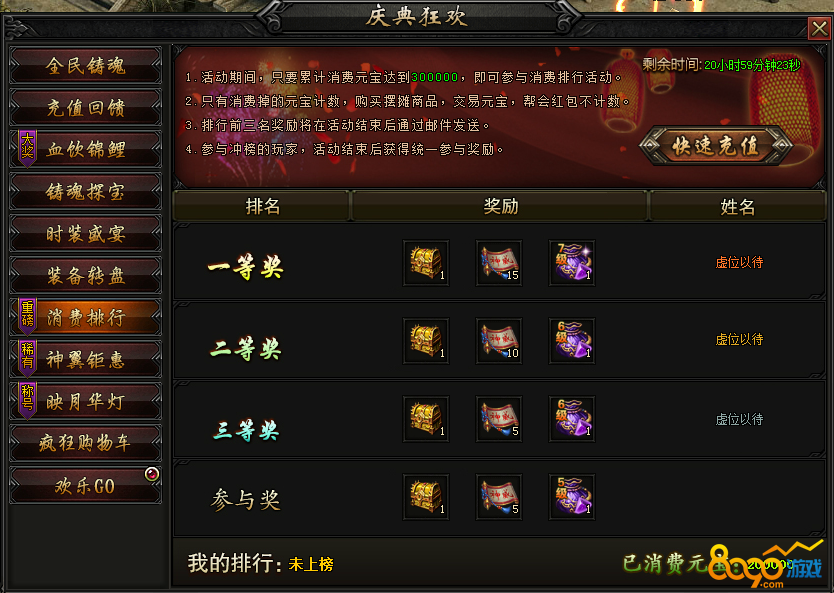Click participation prize level 5 gem pouch
Screen dimensions: 834x593
coord(572,497)
